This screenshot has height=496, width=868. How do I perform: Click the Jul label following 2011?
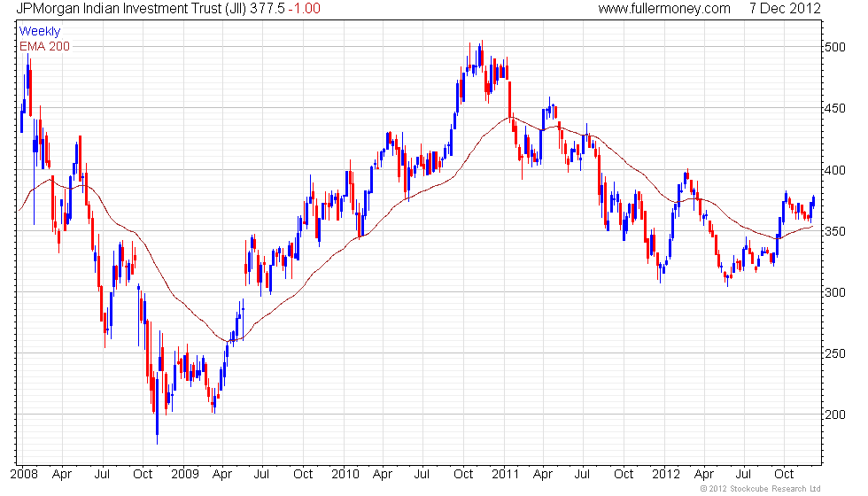(582, 474)
